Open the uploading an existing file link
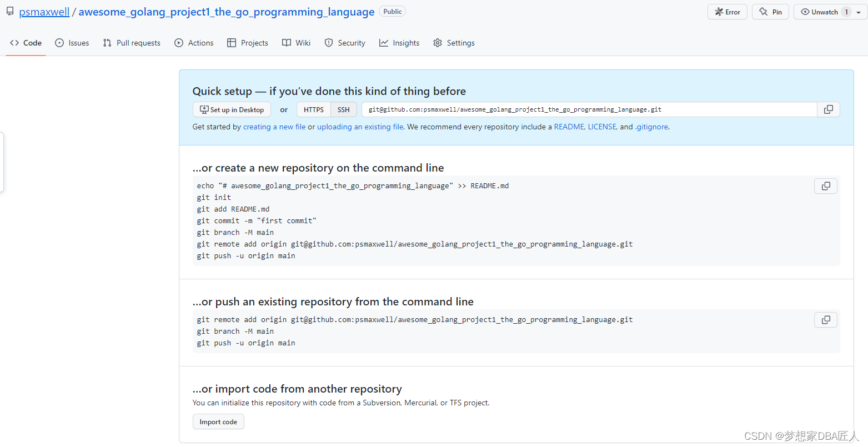This screenshot has width=868, height=447. tap(360, 127)
